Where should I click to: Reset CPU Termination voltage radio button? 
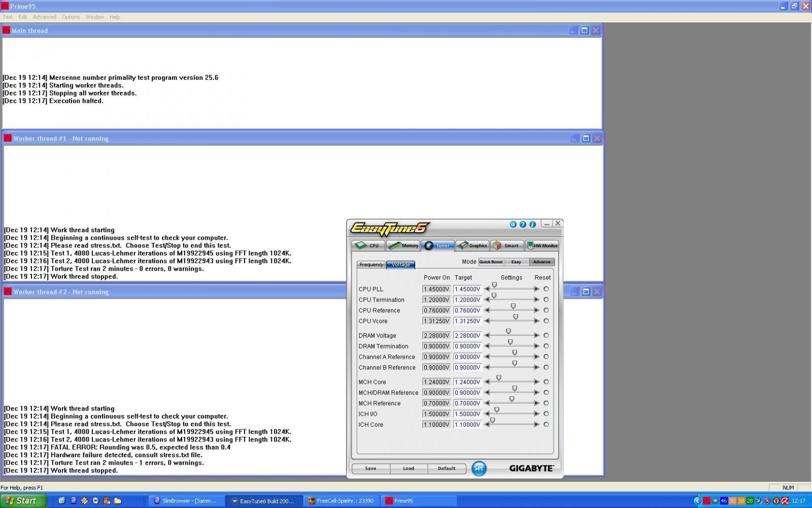tap(546, 300)
